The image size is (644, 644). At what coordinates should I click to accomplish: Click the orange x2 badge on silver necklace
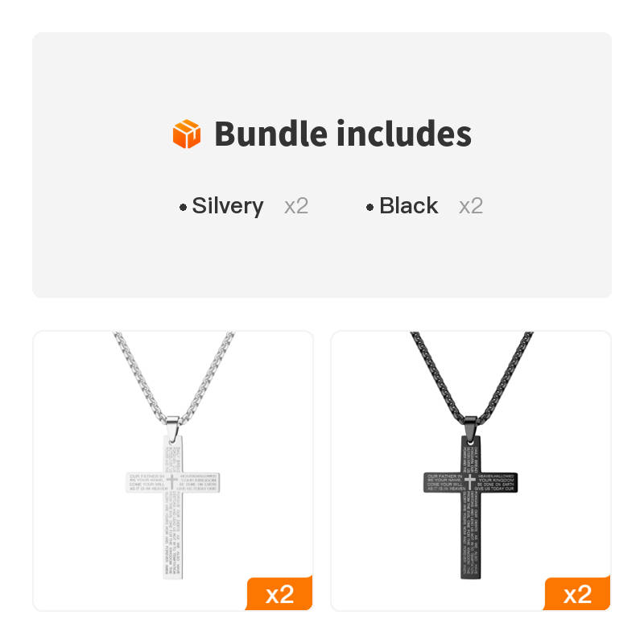[279, 594]
